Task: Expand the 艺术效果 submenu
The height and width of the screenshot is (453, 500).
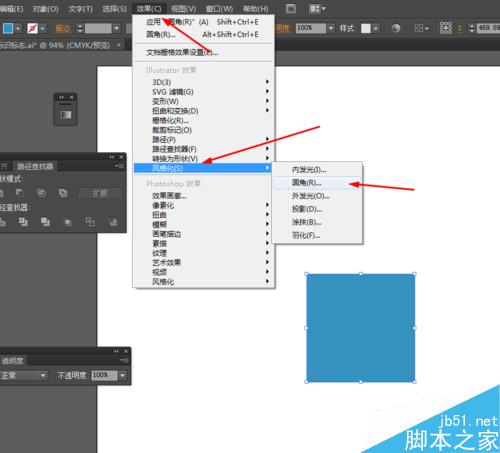Action: pyautogui.click(x=203, y=262)
